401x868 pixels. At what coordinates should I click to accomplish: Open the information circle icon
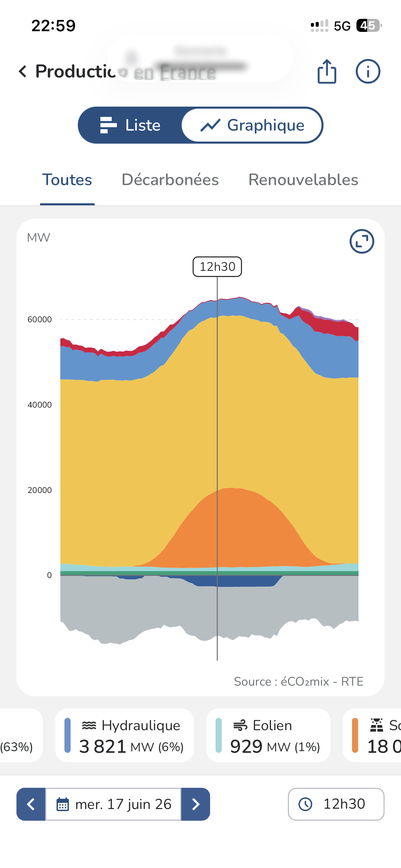pyautogui.click(x=368, y=71)
